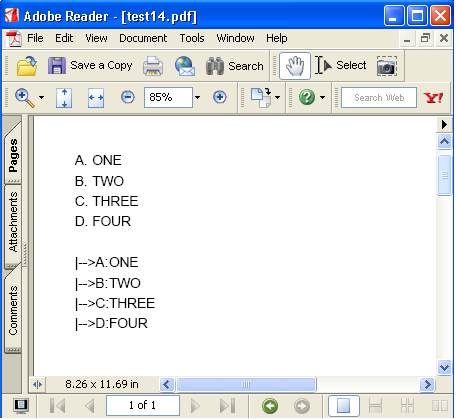Email the PDF using the globe envelope icon
This screenshot has height=419, width=456.
[184, 66]
